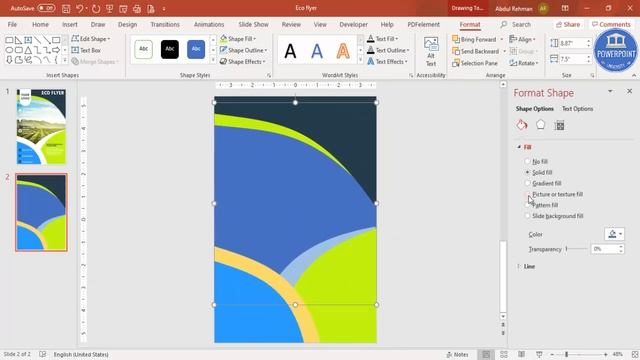640x360 pixels.
Task: Open the Edit Shape dropdown
Action: pos(91,39)
